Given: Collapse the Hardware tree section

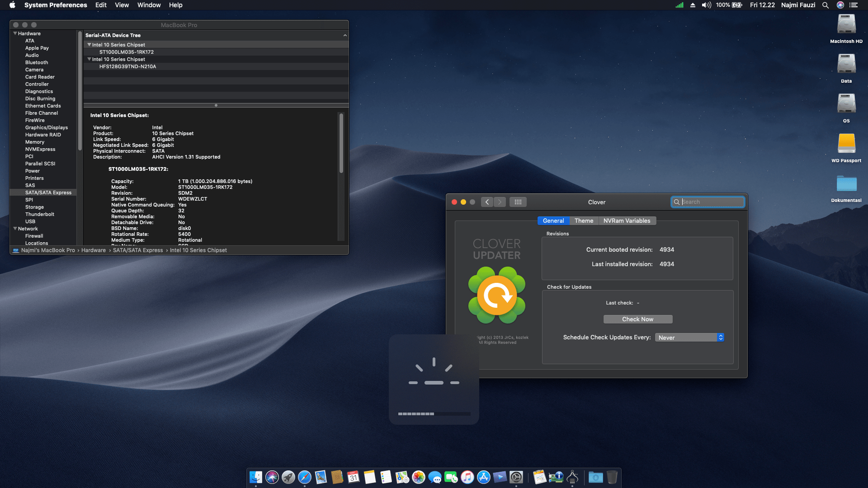Looking at the screenshot, I should pos(15,33).
